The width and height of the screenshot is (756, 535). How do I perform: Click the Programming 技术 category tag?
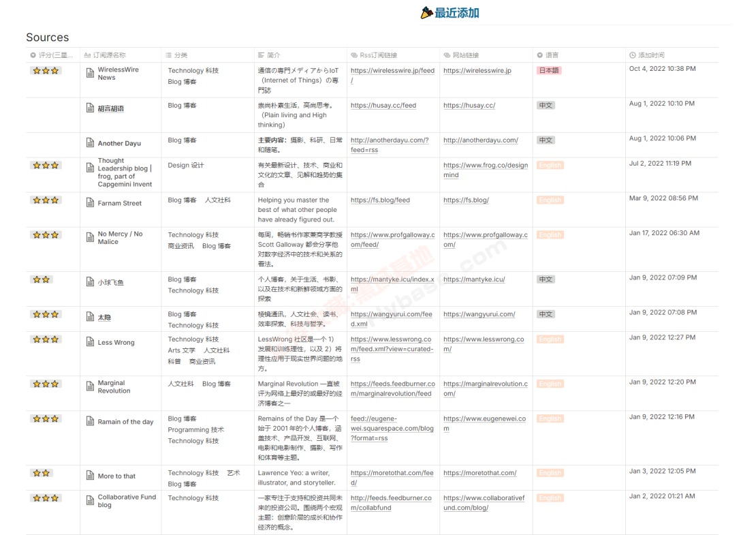(x=195, y=430)
